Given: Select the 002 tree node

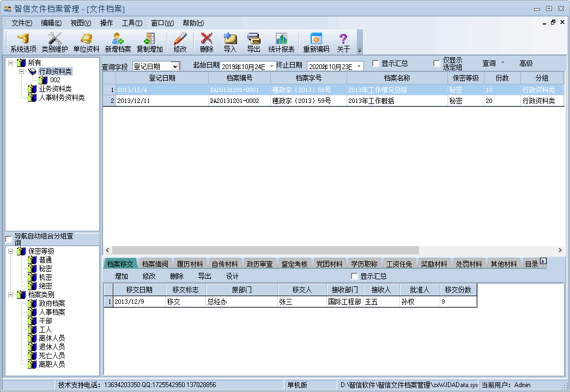Looking at the screenshot, I should coord(55,80).
